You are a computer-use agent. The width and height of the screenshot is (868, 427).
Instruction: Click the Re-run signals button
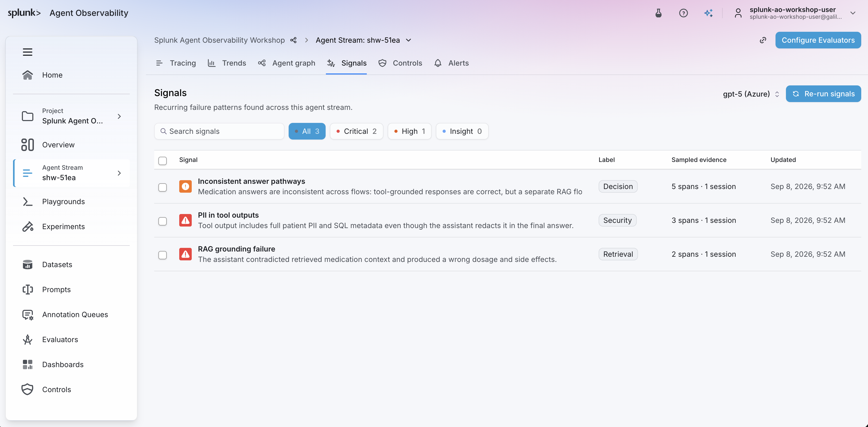pos(823,94)
